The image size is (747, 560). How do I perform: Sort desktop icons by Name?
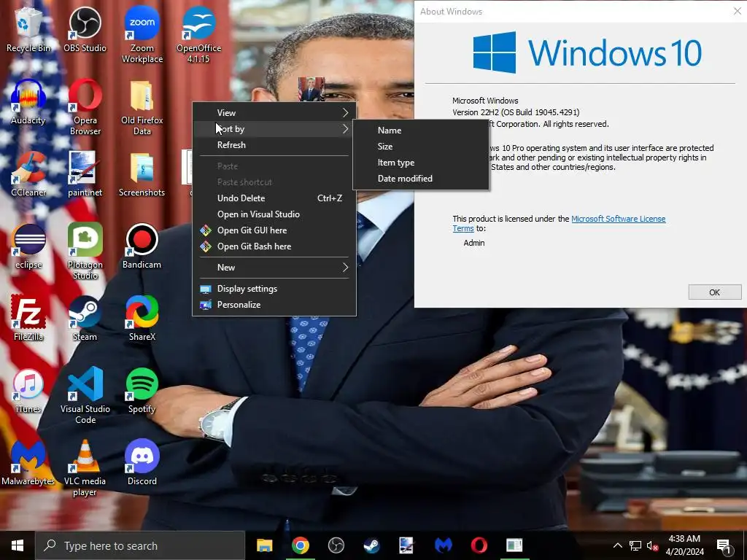421,131
